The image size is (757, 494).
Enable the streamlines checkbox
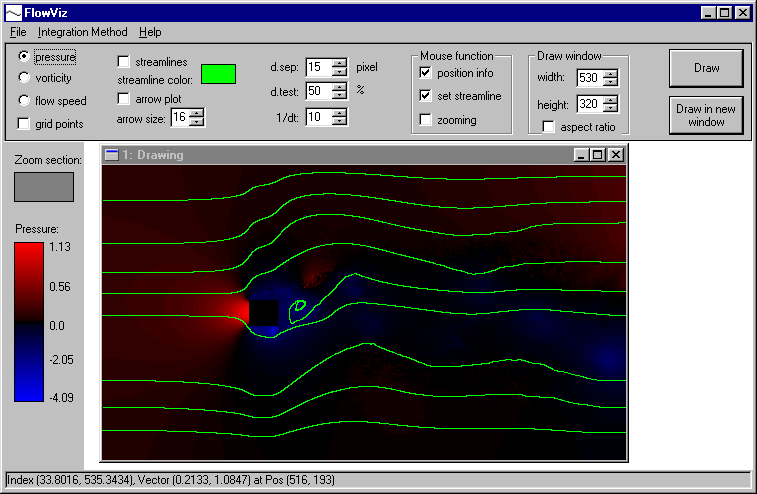[x=124, y=62]
